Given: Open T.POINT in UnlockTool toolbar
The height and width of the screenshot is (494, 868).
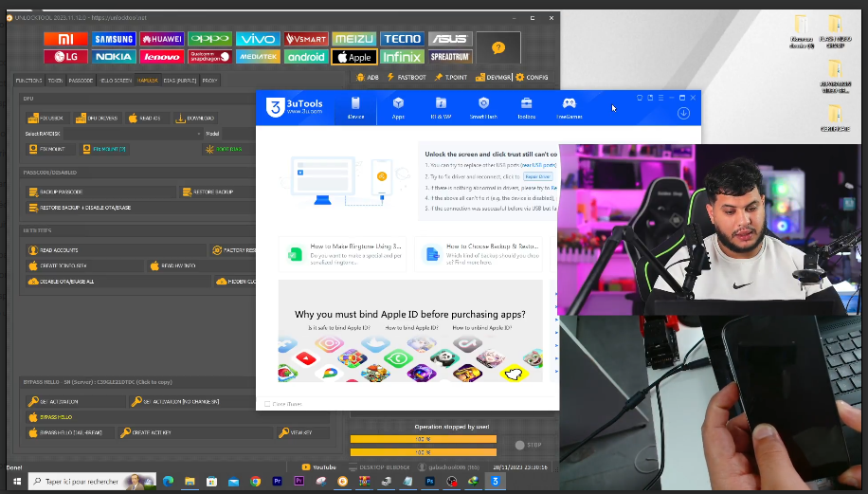Looking at the screenshot, I should 451,77.
